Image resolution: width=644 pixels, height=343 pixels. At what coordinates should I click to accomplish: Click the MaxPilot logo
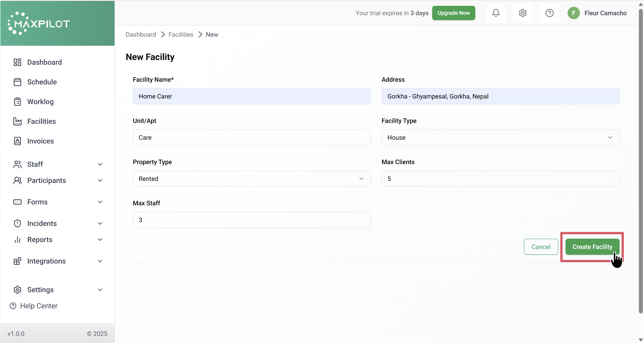click(39, 23)
